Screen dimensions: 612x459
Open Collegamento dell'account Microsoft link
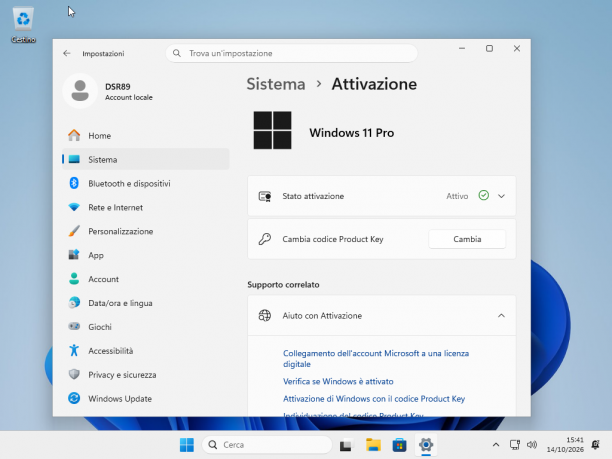[376, 358]
